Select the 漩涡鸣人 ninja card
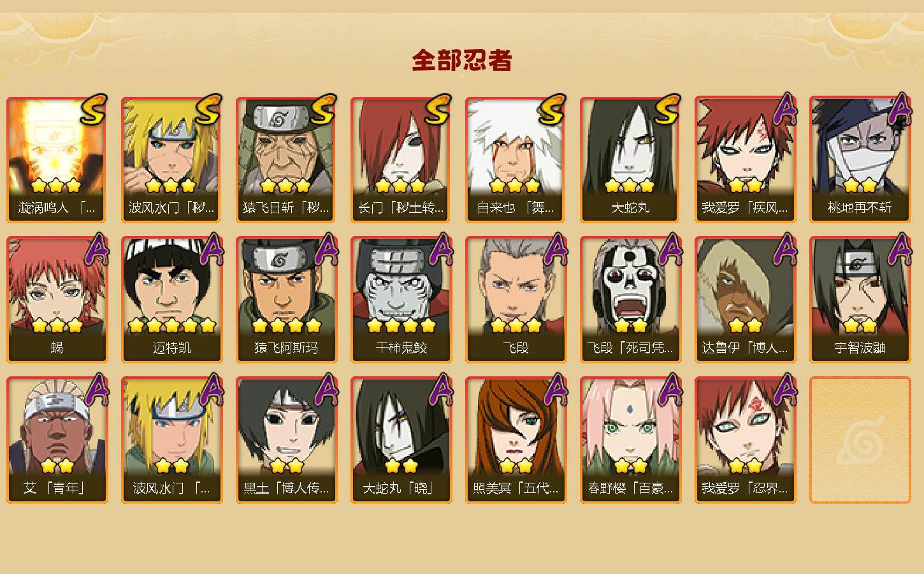The height and width of the screenshot is (574, 924). [57, 159]
